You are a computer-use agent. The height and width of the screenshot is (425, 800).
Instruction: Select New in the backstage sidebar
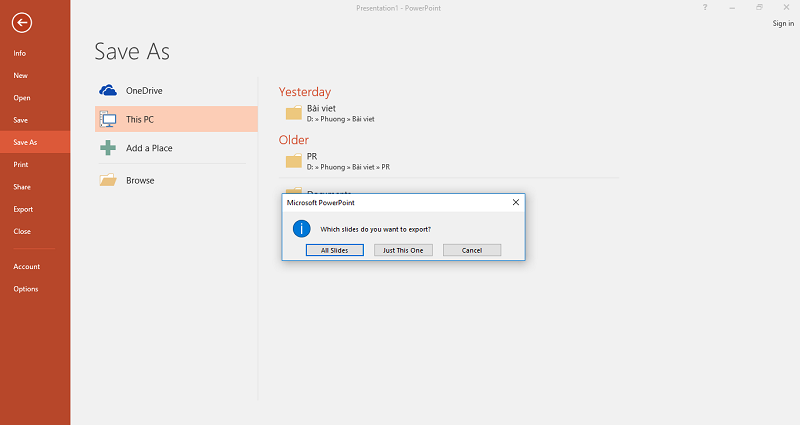pos(20,75)
